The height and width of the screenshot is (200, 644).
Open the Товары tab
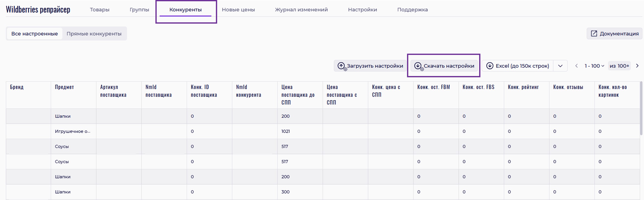(x=99, y=9)
